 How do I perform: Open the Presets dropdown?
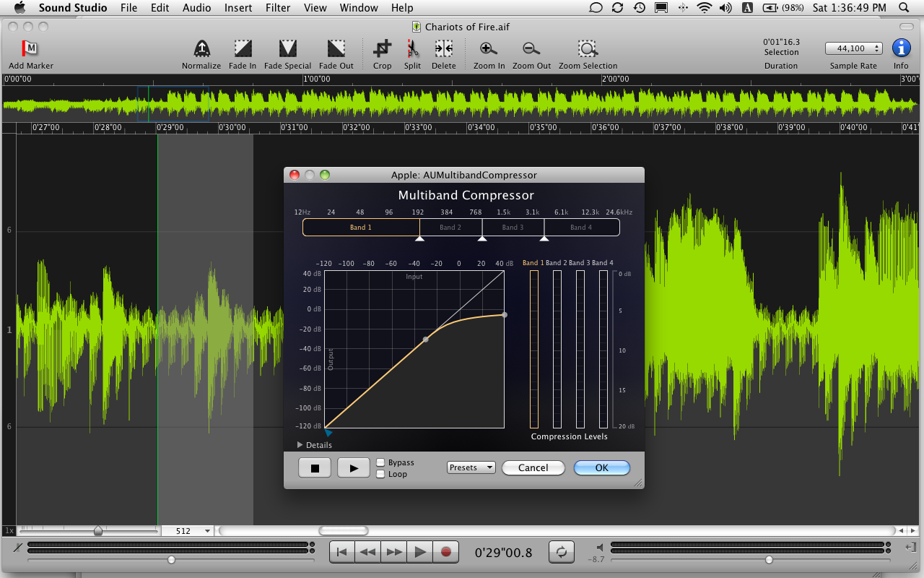pyautogui.click(x=471, y=467)
